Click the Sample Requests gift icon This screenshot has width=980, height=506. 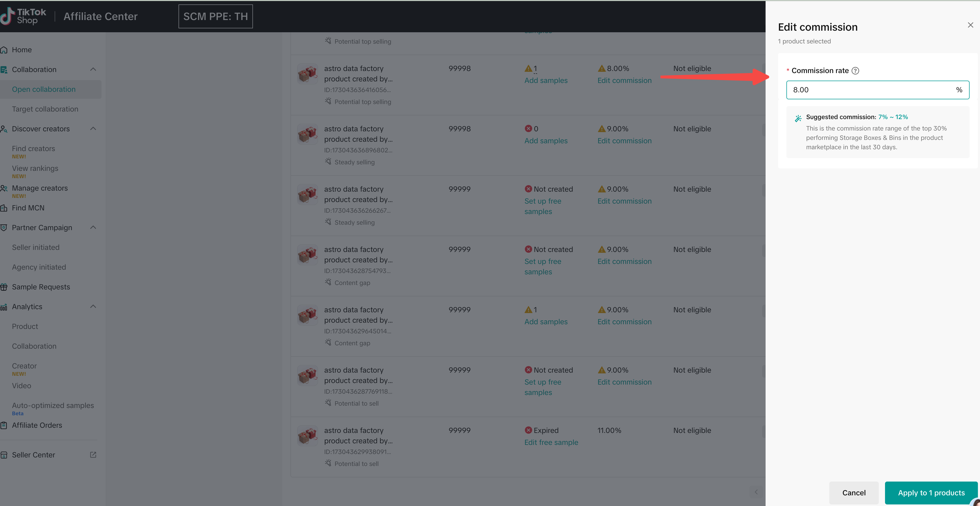coord(4,287)
